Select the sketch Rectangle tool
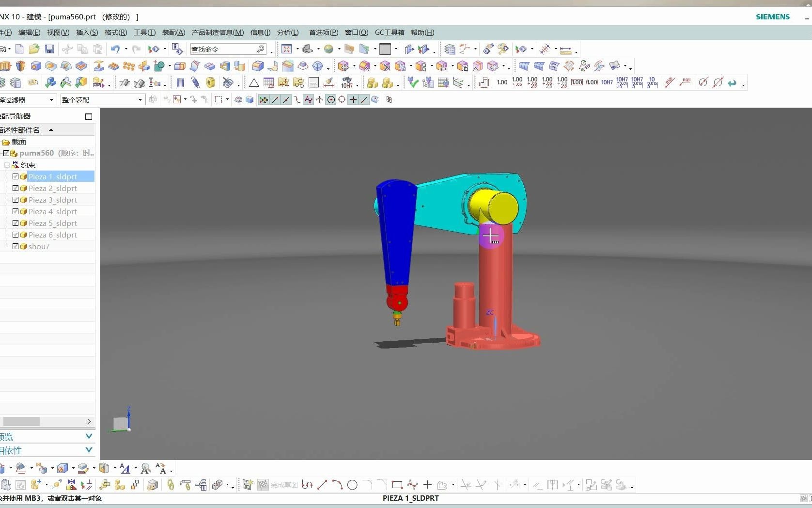This screenshot has height=508, width=812. click(x=397, y=484)
